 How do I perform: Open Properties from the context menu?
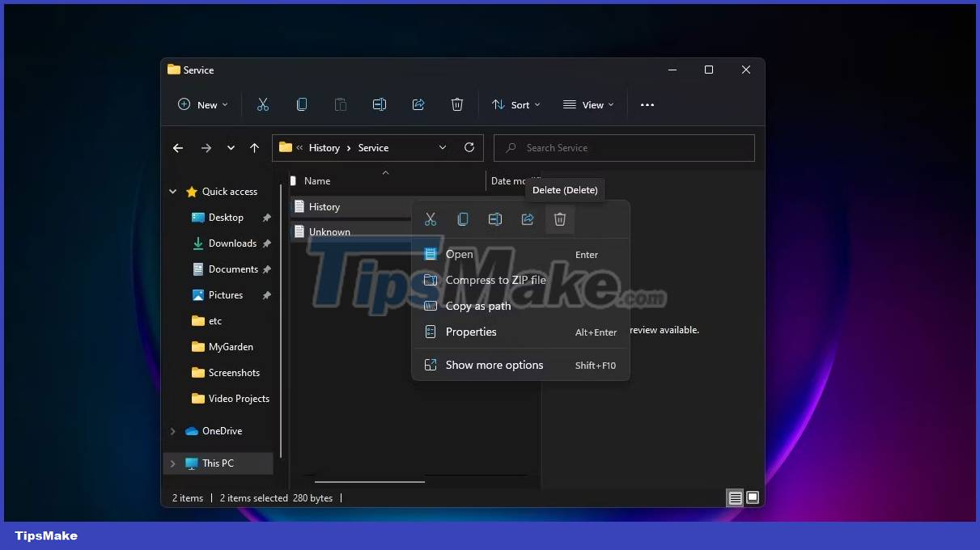pos(470,332)
